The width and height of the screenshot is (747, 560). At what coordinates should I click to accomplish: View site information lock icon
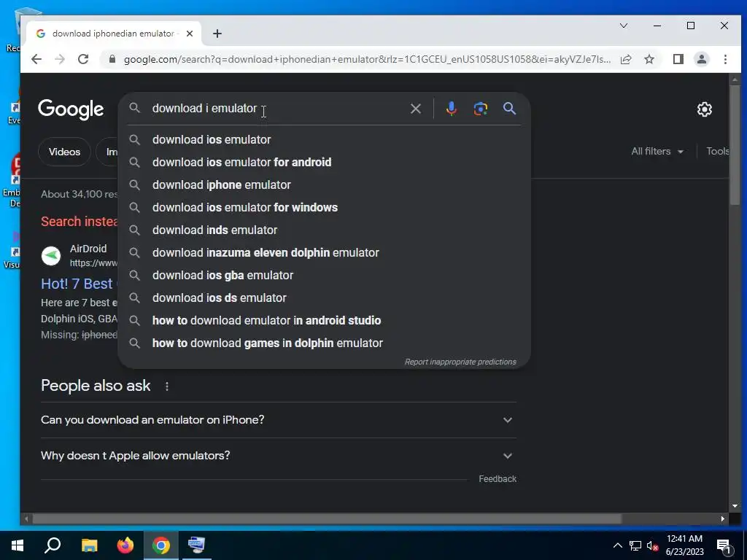tap(112, 59)
